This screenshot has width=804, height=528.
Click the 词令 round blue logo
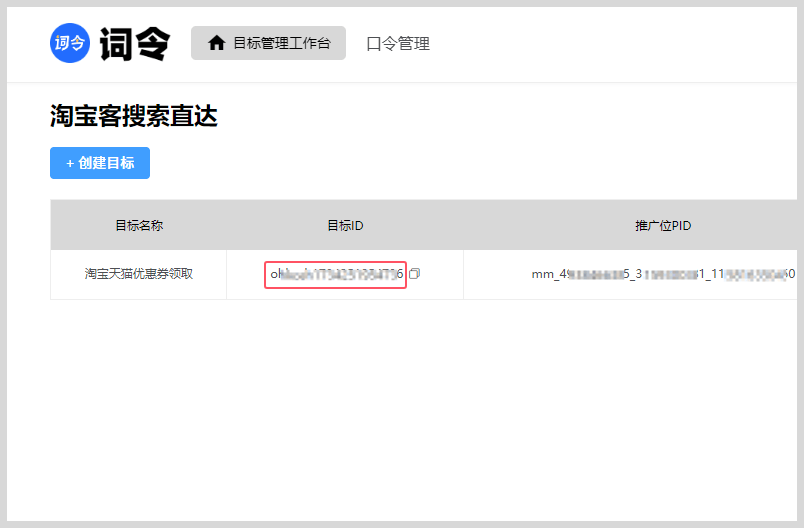(x=70, y=43)
